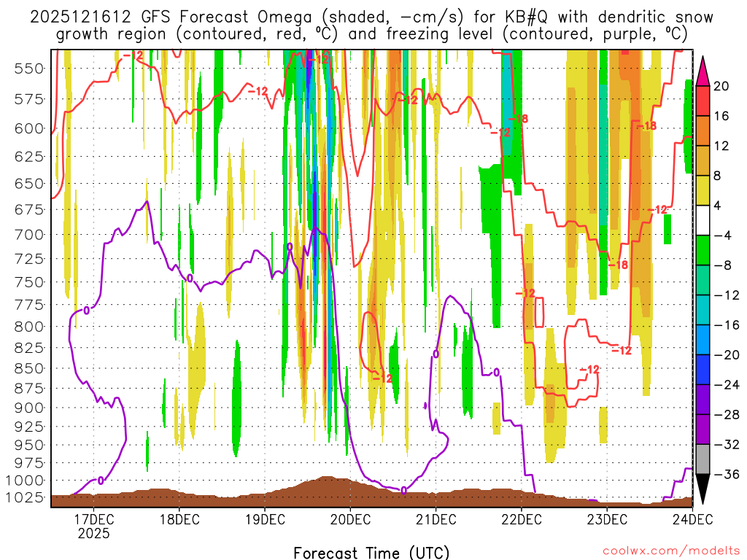Click the '1025' pressure level label
This screenshot has height=560, width=747.
click(x=24, y=497)
